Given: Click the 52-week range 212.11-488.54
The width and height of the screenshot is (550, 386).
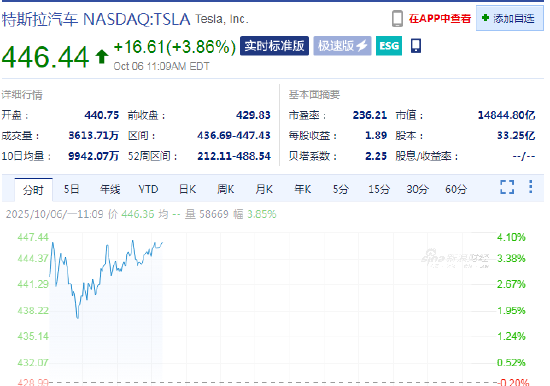Looking at the screenshot, I should [234, 156].
